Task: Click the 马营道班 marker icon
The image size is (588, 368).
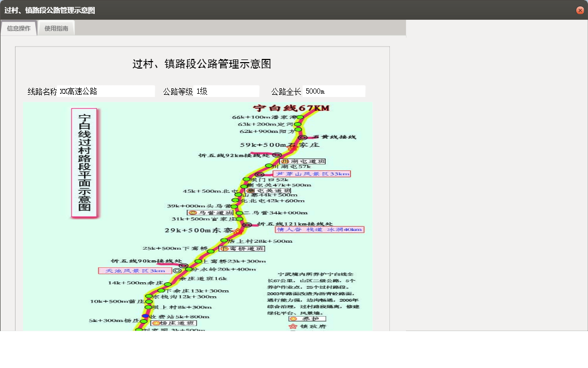Action: point(192,212)
